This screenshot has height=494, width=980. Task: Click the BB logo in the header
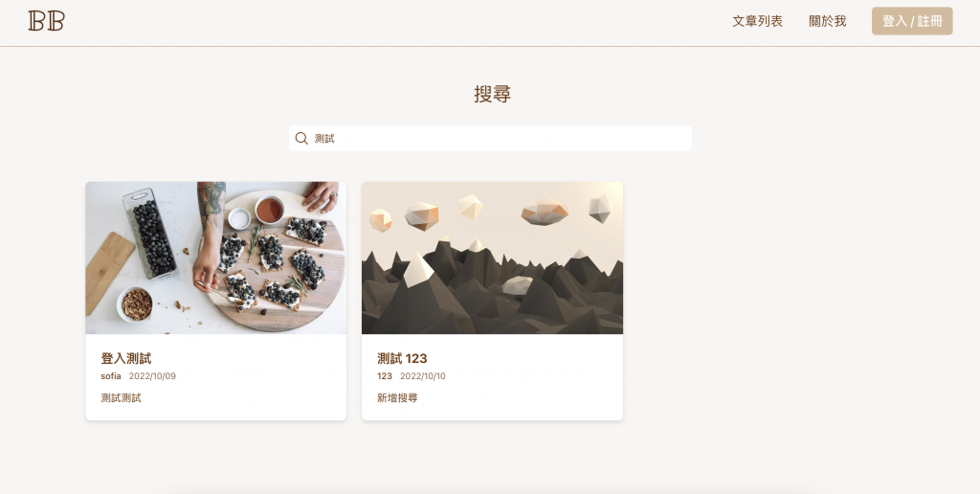pyautogui.click(x=46, y=21)
